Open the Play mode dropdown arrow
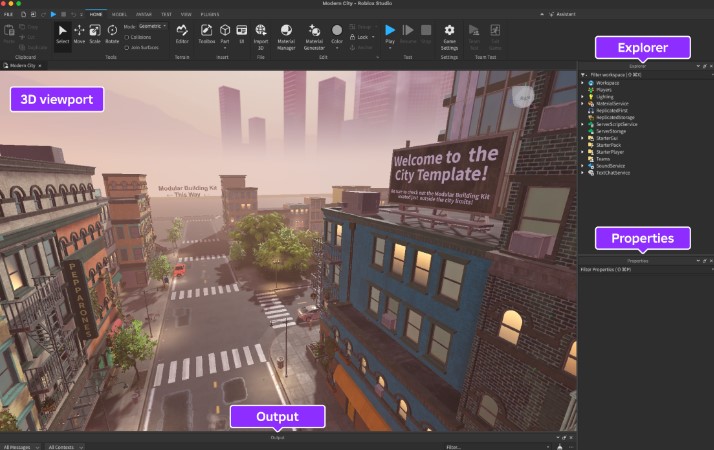Image resolution: width=714 pixels, height=450 pixels. (390, 48)
